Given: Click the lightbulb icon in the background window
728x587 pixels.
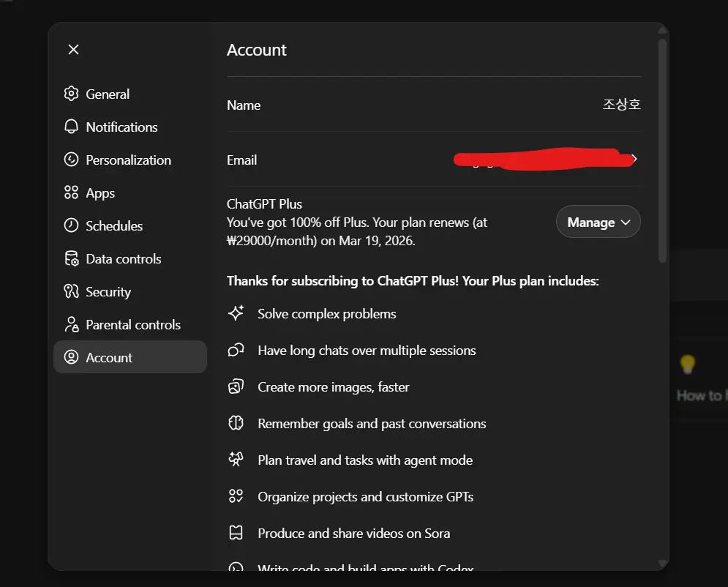Looking at the screenshot, I should coord(687,364).
